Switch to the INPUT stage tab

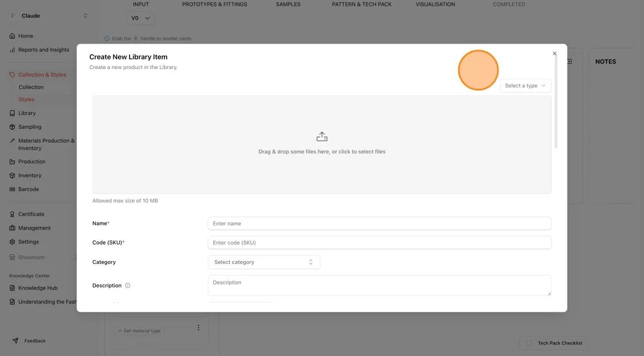141,4
